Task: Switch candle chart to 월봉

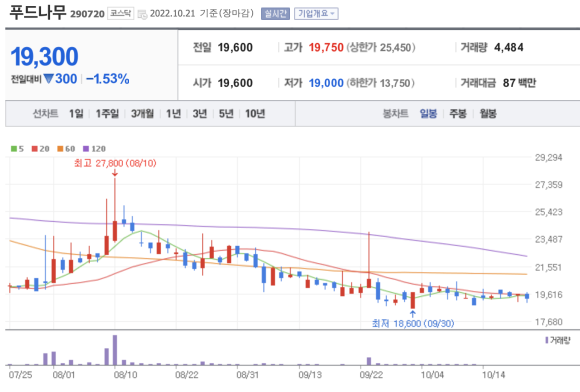Action: coord(488,114)
